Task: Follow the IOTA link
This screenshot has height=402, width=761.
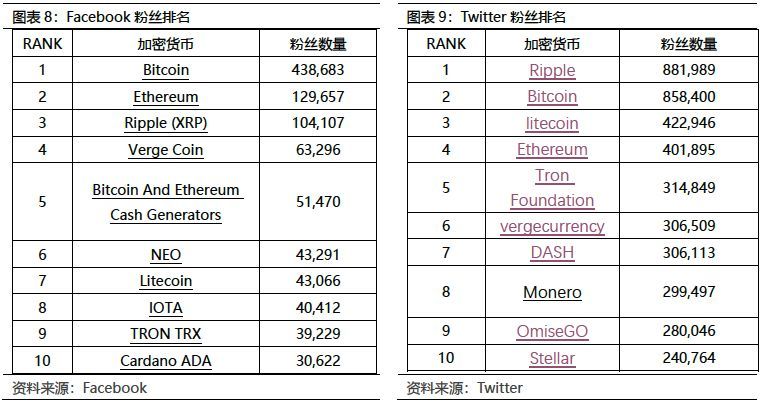Action: 166,308
